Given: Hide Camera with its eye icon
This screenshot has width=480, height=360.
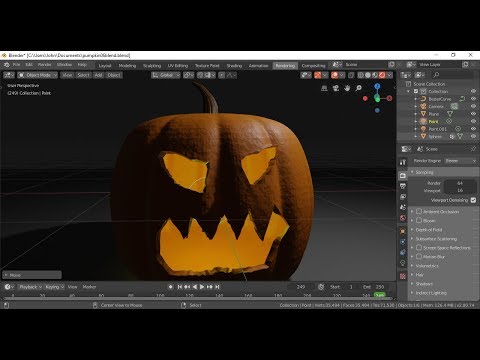Looking at the screenshot, I should pos(473,106).
